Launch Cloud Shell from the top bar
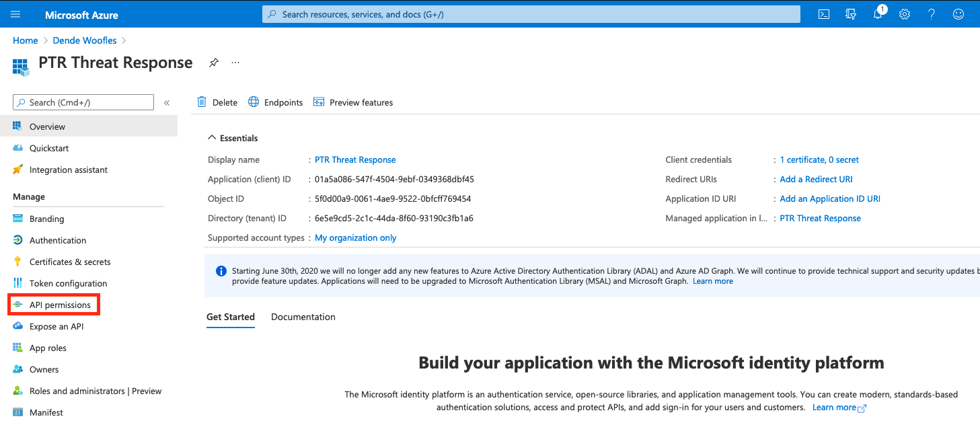980x423 pixels. [x=823, y=14]
